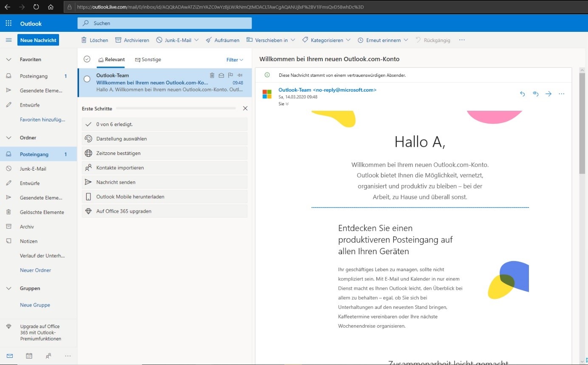Image resolution: width=588 pixels, height=365 pixels.
Task: Open Entwürfe under Favoriten
Action: pyautogui.click(x=38, y=105)
